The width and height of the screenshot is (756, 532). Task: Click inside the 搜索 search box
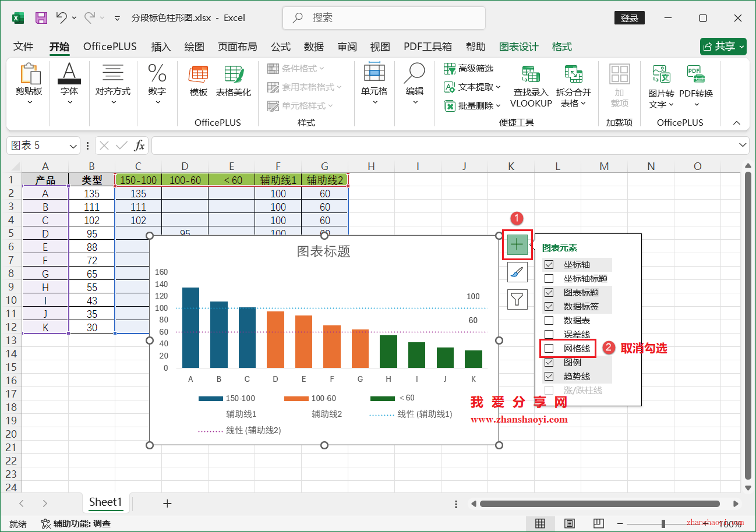tap(383, 18)
